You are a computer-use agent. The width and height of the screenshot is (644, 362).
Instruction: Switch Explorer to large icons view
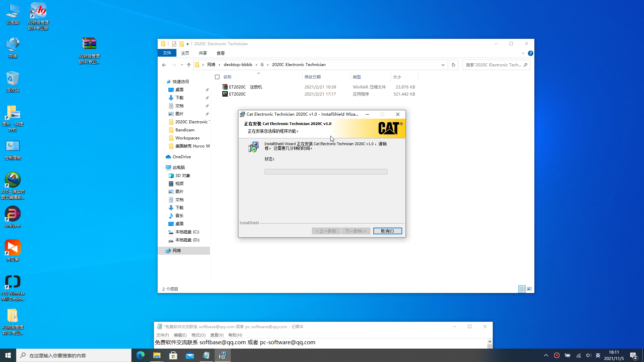coord(529,289)
